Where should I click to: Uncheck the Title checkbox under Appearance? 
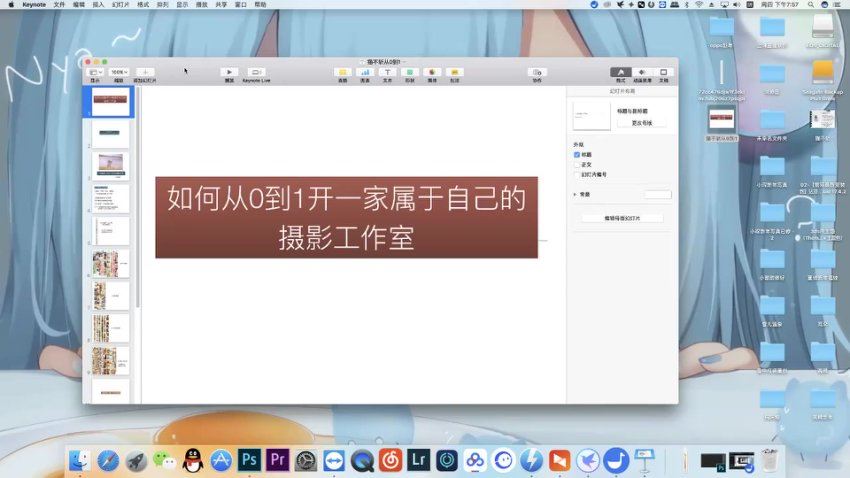pos(577,155)
